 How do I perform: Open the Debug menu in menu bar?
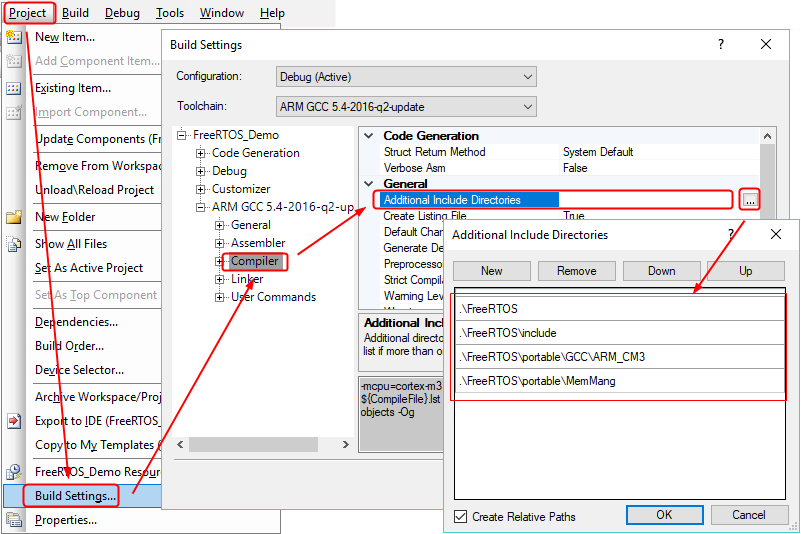point(122,13)
